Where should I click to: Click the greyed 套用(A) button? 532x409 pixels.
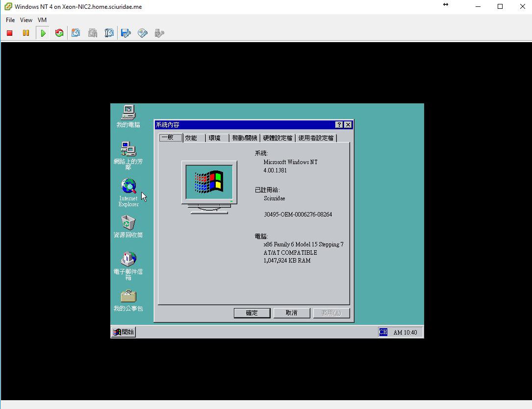pyautogui.click(x=331, y=313)
